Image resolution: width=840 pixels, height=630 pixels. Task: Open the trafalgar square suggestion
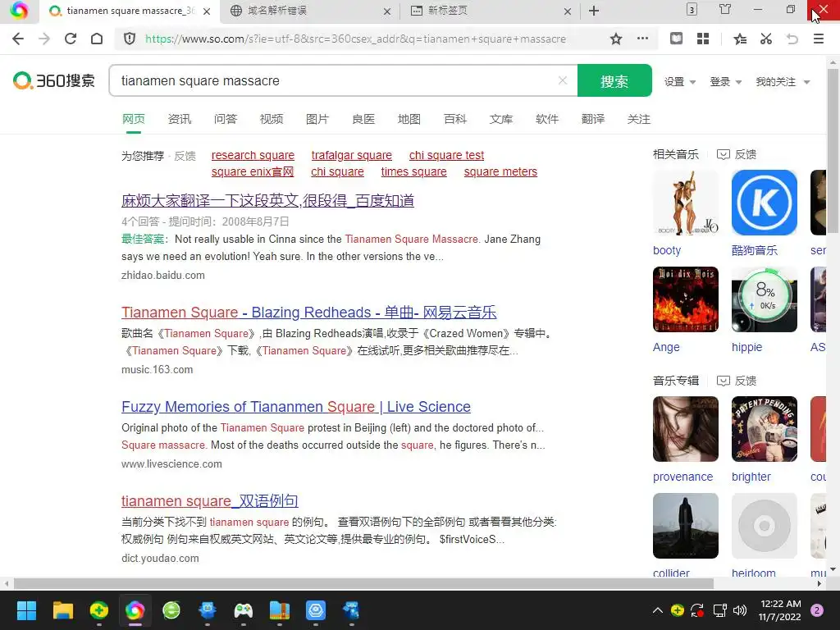click(351, 155)
